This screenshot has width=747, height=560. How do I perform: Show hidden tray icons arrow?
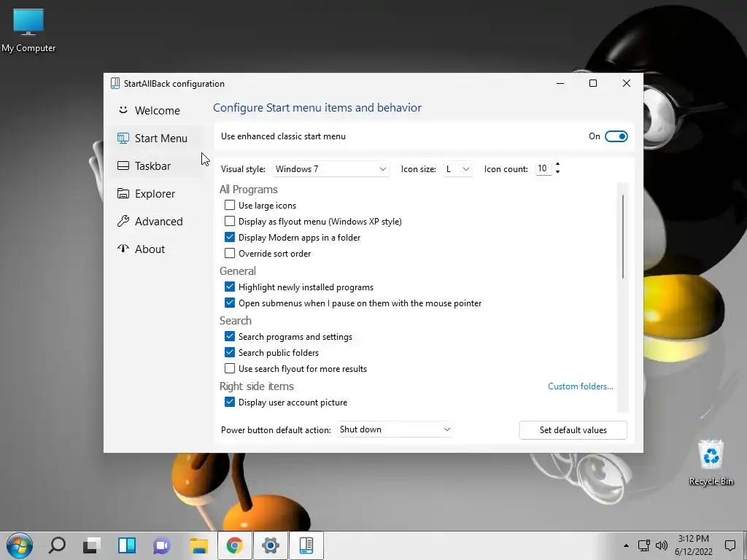(626, 545)
